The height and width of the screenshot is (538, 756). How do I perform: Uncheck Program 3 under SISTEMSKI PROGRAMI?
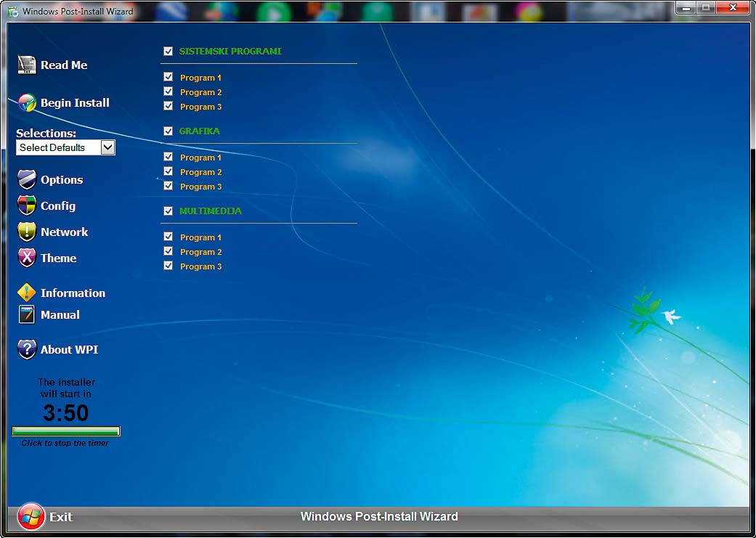(168, 105)
